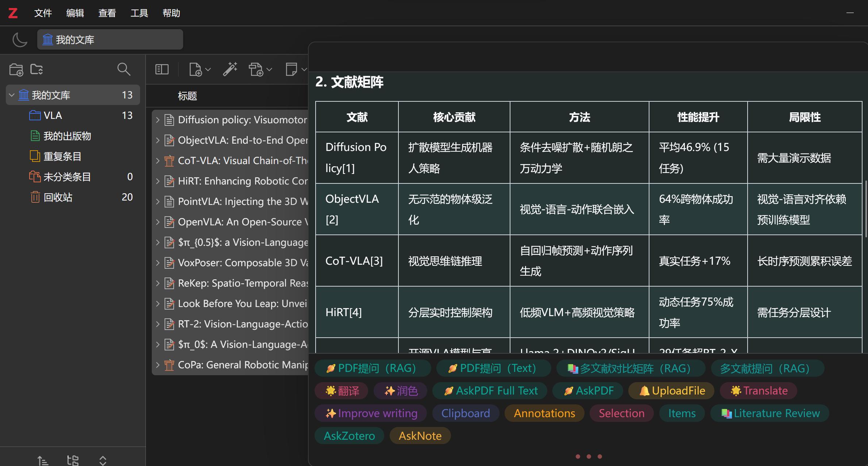Click the Literature Review tag button
The height and width of the screenshot is (466, 868).
(770, 413)
